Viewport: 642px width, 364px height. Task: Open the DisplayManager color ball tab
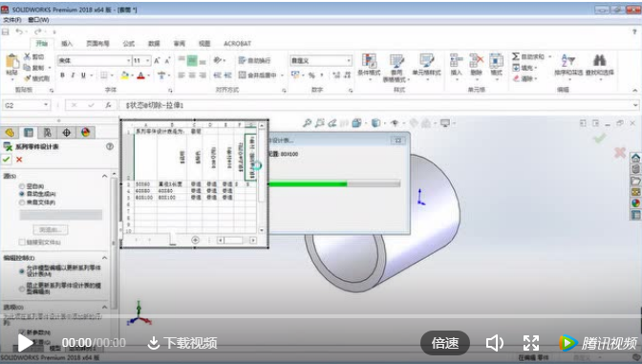[85, 132]
